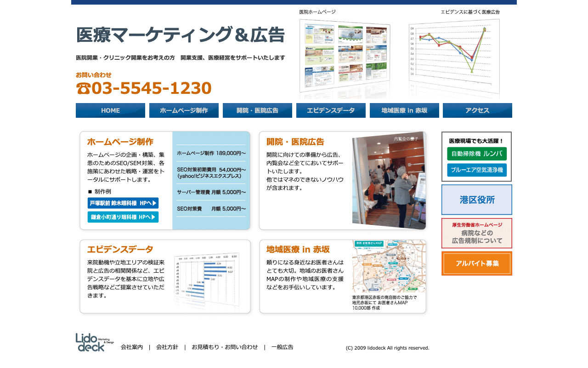This screenshot has height=368, width=588.
Task: Click the 医院ホームページ screenshots thumbnail
Action: 345,55
